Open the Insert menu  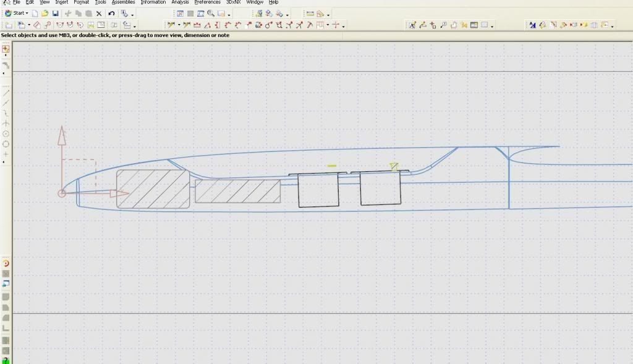point(61,2)
